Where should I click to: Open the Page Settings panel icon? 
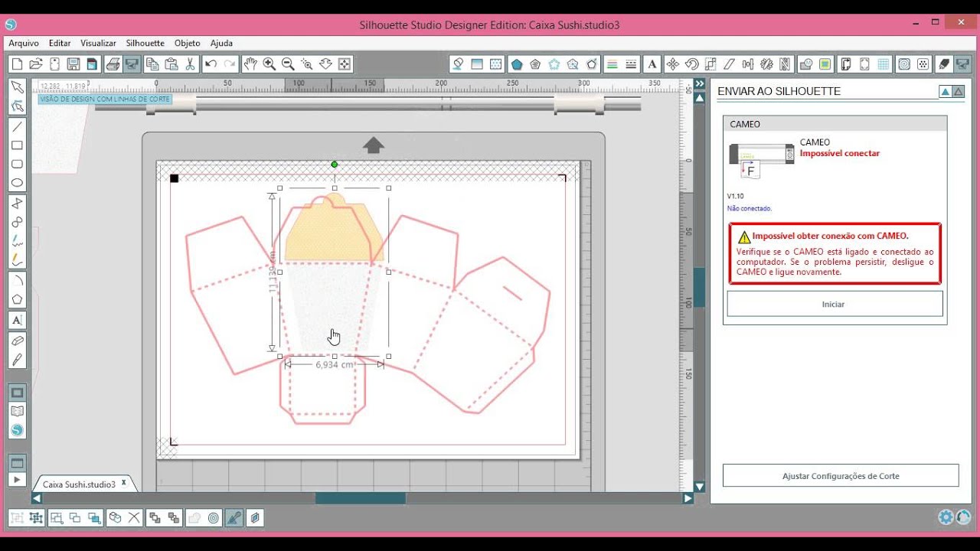click(x=846, y=64)
